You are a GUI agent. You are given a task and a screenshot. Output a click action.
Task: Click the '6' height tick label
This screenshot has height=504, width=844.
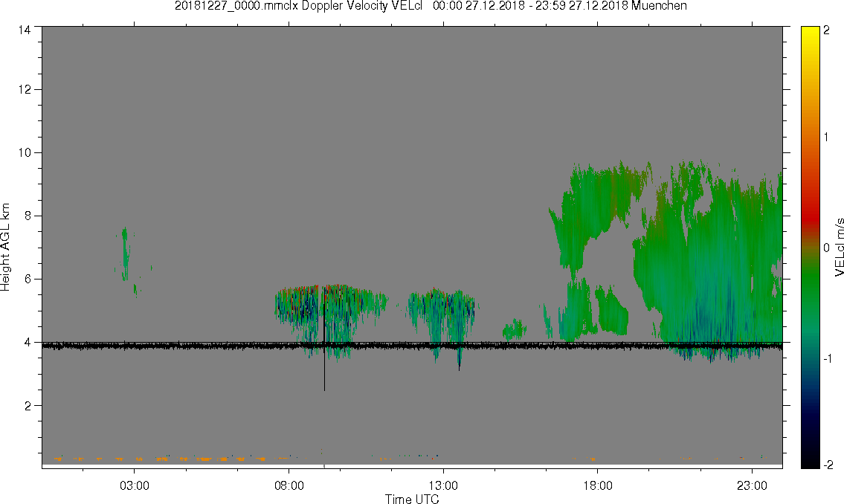(x=28, y=280)
